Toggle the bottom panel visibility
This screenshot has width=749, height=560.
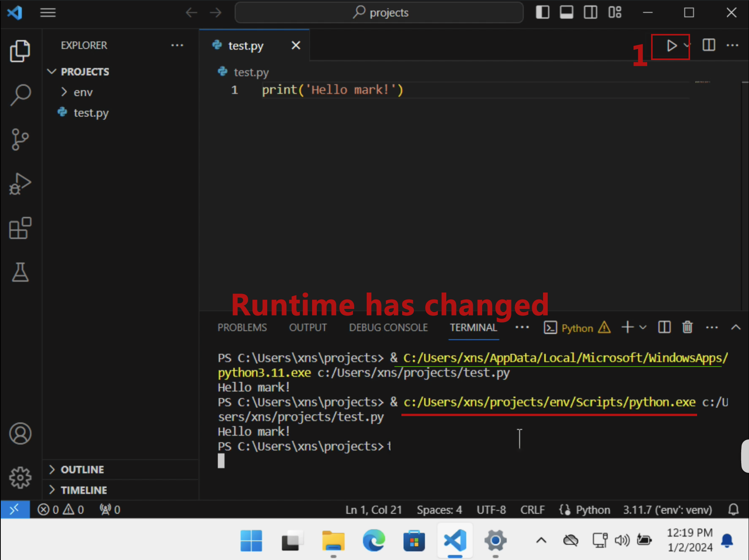pos(566,12)
